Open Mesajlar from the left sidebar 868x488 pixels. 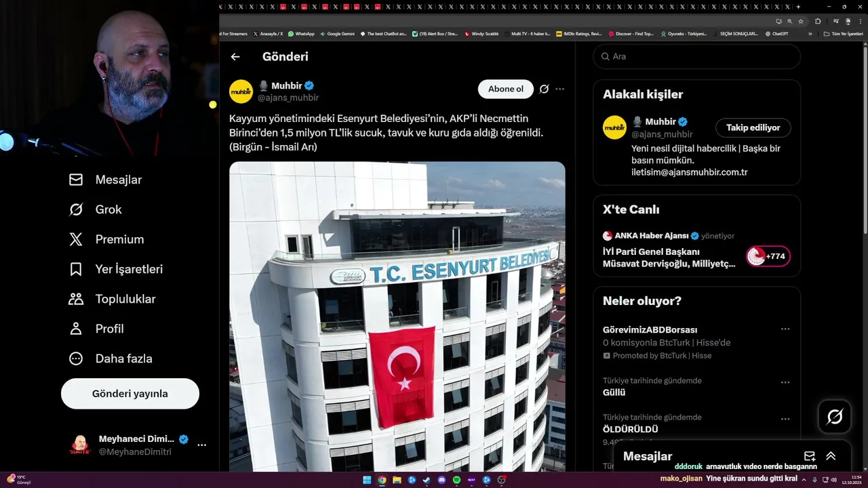(x=106, y=180)
